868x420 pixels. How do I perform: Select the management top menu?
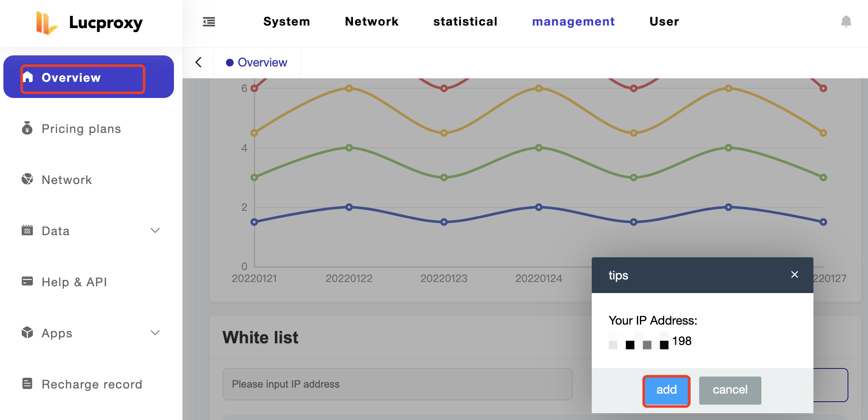coord(573,22)
